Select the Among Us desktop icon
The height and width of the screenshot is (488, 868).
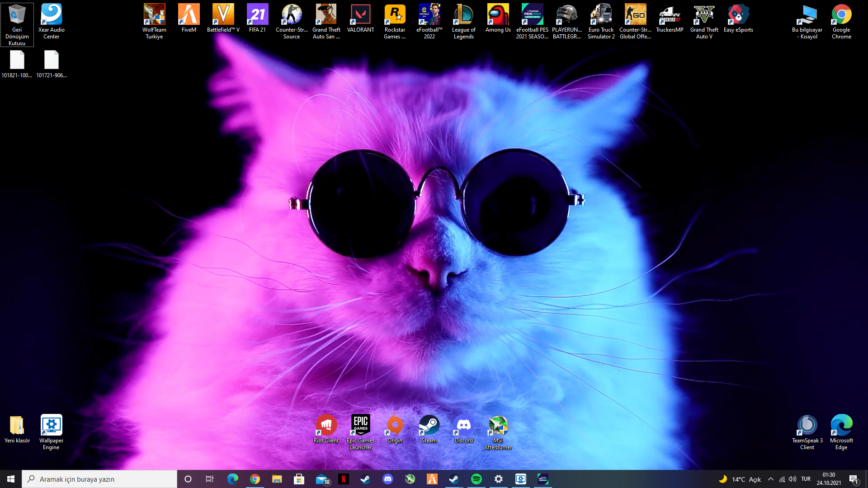498,18
